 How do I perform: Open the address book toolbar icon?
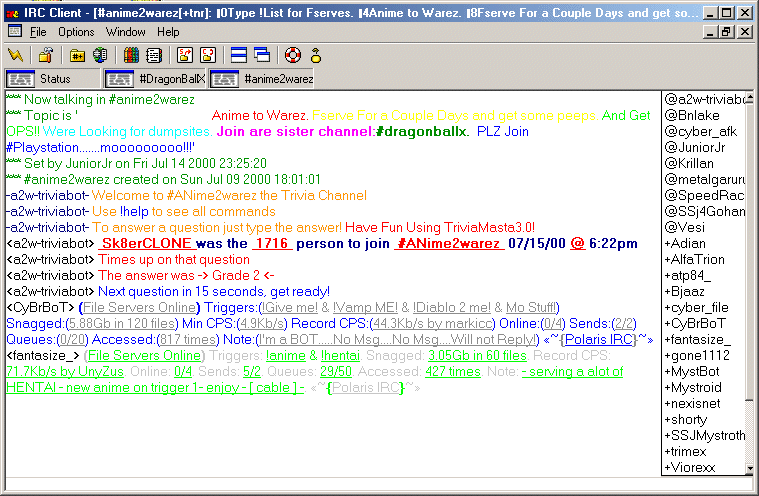coord(132,54)
